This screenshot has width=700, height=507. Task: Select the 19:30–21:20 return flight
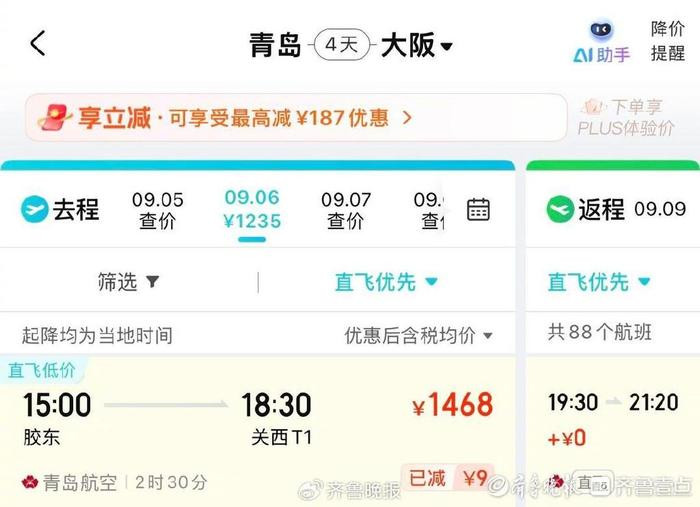coord(612,420)
